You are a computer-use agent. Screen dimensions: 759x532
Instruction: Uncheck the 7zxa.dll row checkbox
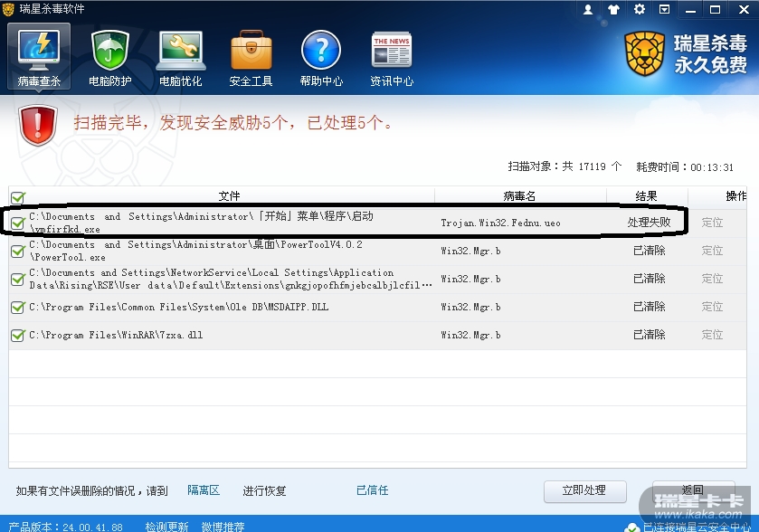point(18,335)
